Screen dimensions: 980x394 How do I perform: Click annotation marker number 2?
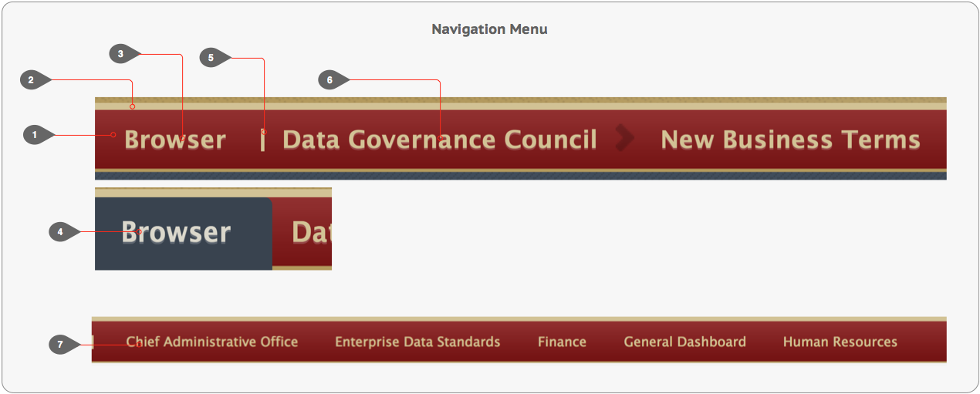pyautogui.click(x=31, y=79)
